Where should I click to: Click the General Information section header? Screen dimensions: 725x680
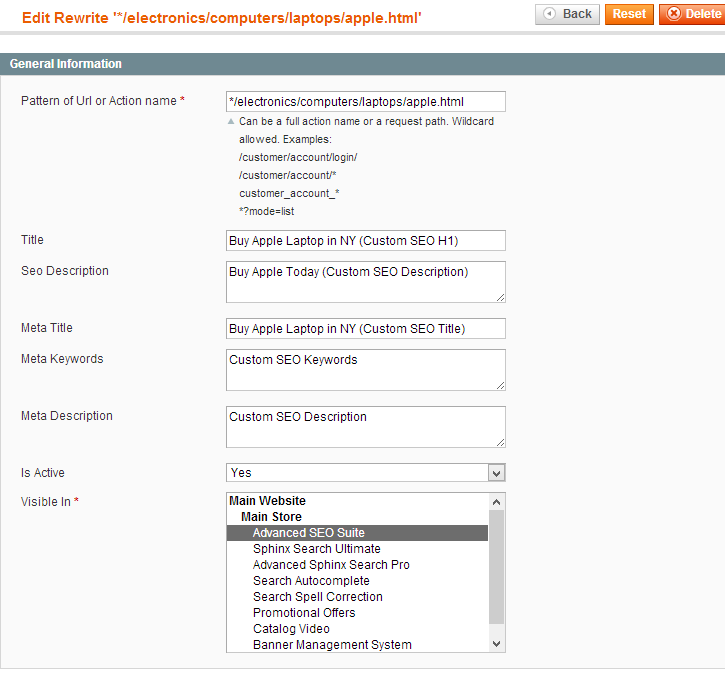[x=362, y=64]
